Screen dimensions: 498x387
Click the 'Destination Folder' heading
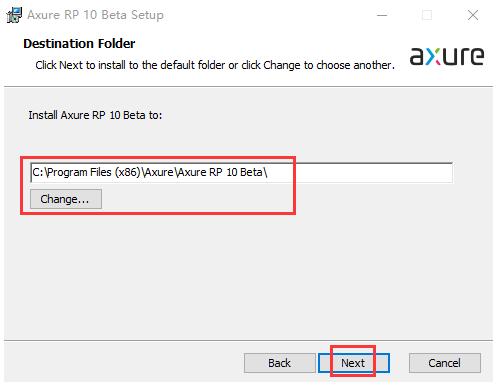79,44
